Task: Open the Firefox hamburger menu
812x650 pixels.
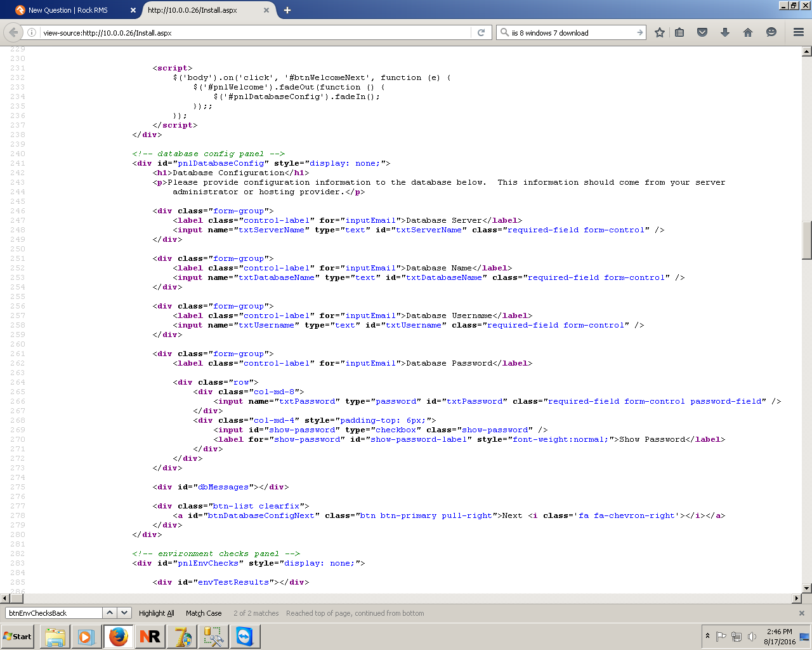Action: coord(798,32)
